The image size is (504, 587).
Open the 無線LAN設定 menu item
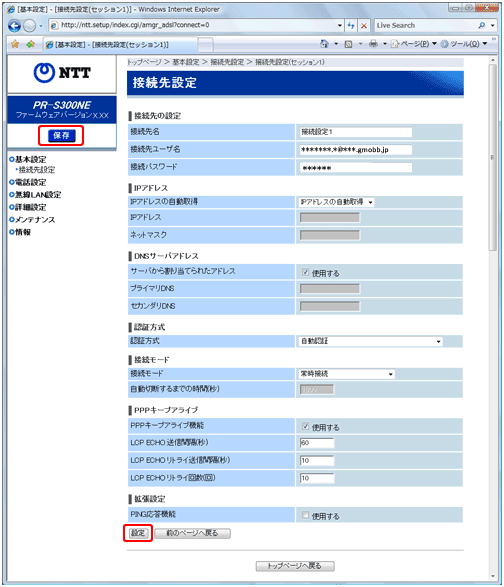pos(36,195)
